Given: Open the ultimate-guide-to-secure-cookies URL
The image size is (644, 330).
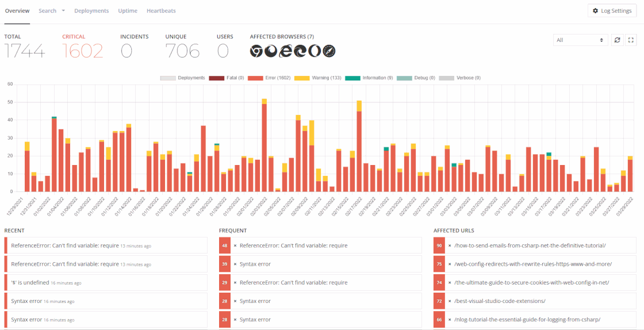Looking at the screenshot, I should (532, 282).
